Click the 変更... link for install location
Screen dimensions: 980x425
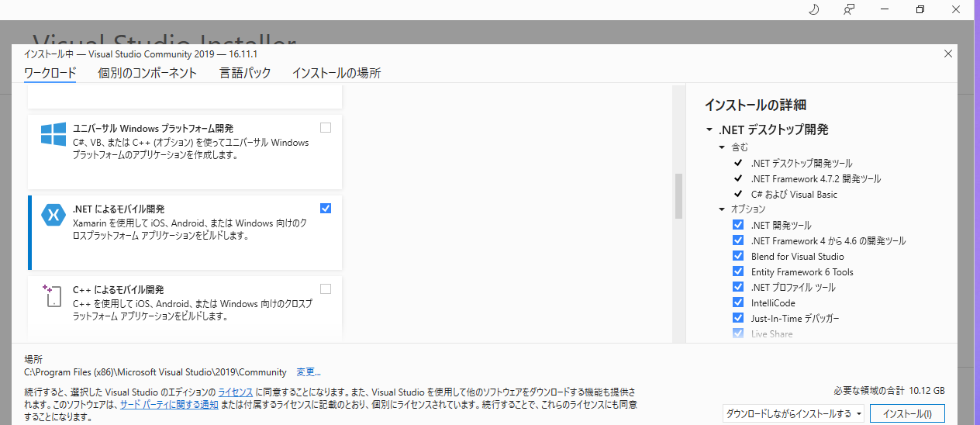(309, 372)
